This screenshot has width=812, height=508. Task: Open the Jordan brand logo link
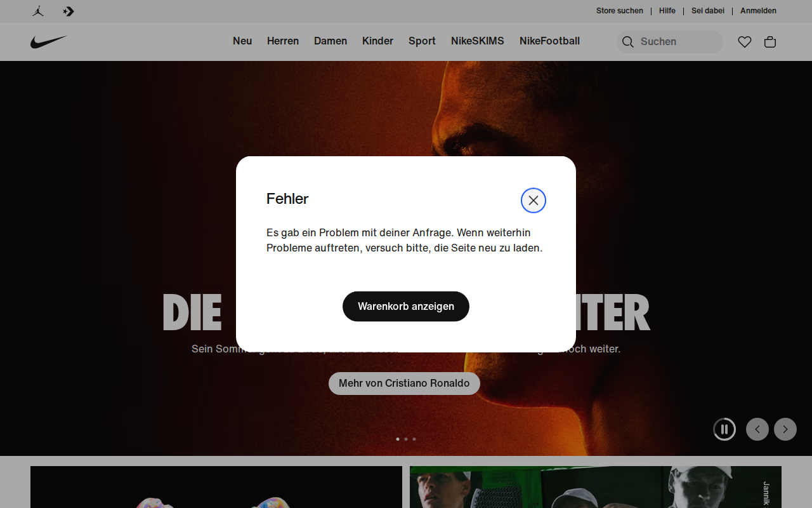(x=38, y=11)
